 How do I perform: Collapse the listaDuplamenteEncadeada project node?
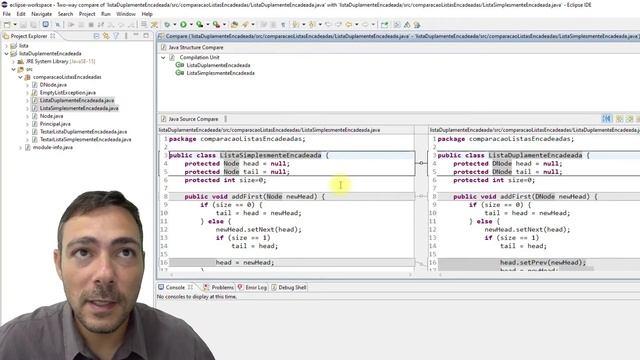7,53
